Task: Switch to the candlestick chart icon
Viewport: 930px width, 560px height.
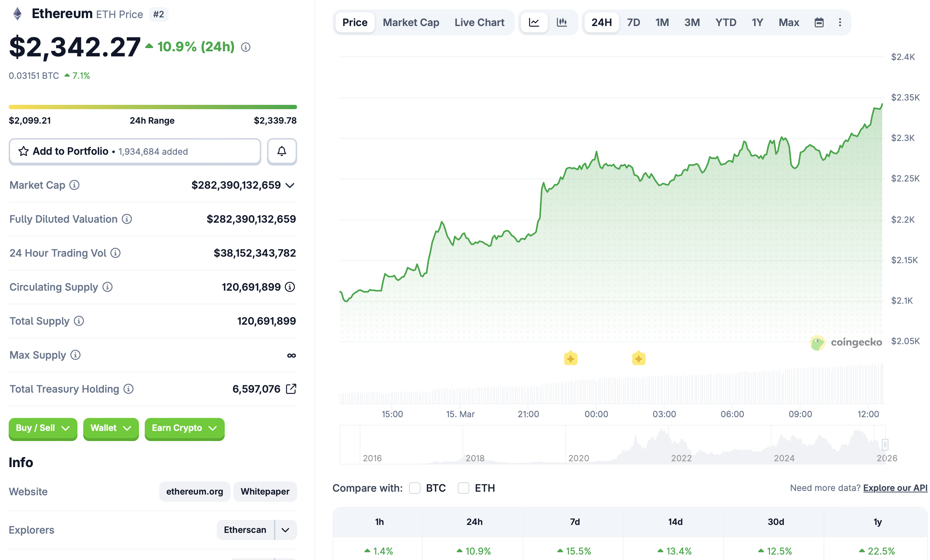Action: (x=562, y=23)
